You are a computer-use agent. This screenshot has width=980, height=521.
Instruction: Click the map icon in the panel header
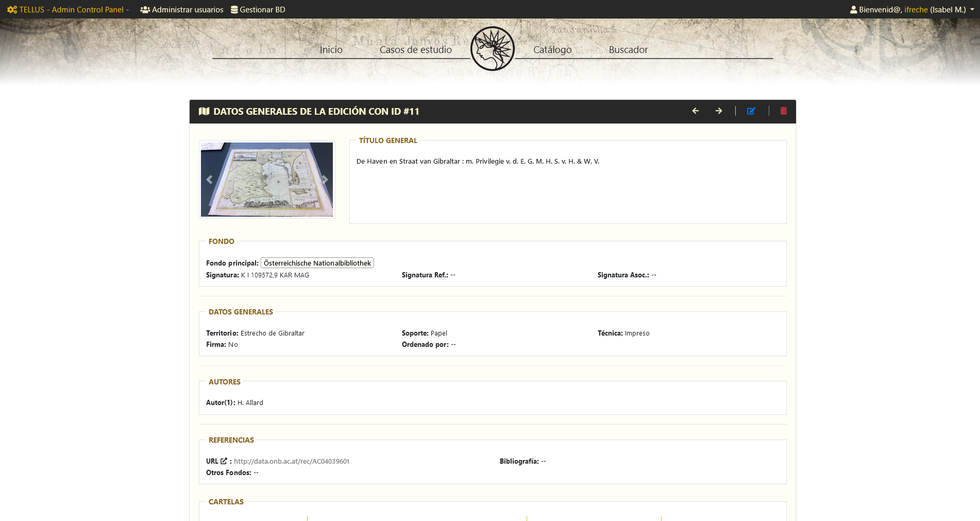205,111
